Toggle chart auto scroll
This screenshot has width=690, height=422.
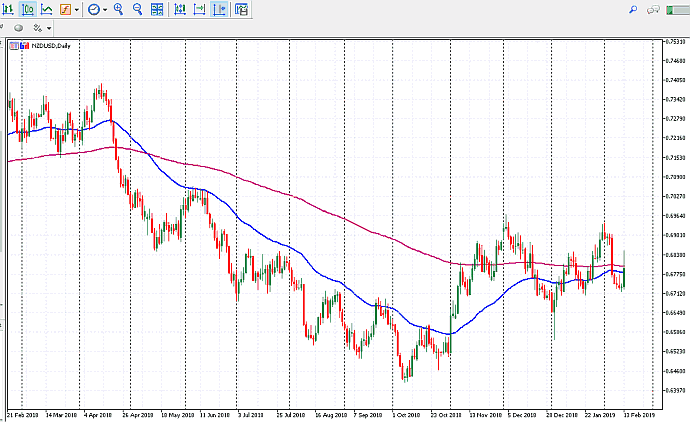[x=178, y=9]
